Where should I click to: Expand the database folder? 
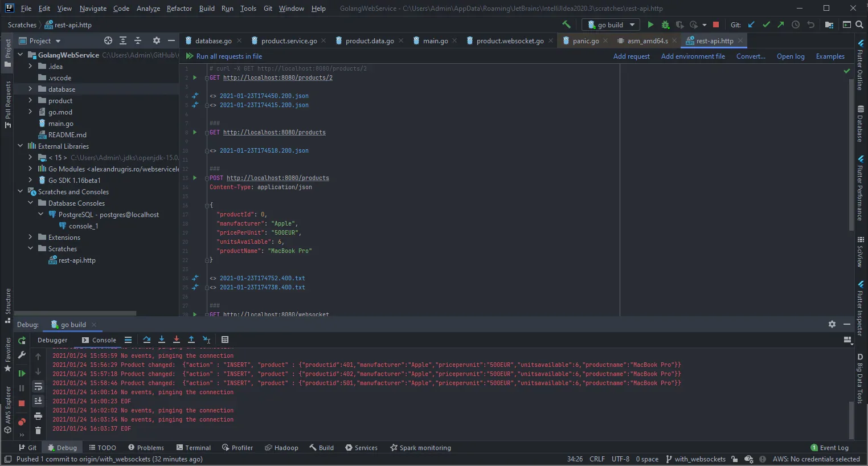[x=30, y=89]
